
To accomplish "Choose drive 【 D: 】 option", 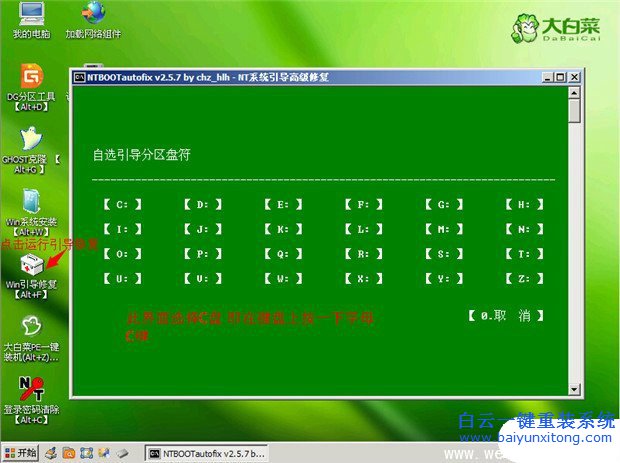I will point(203,205).
